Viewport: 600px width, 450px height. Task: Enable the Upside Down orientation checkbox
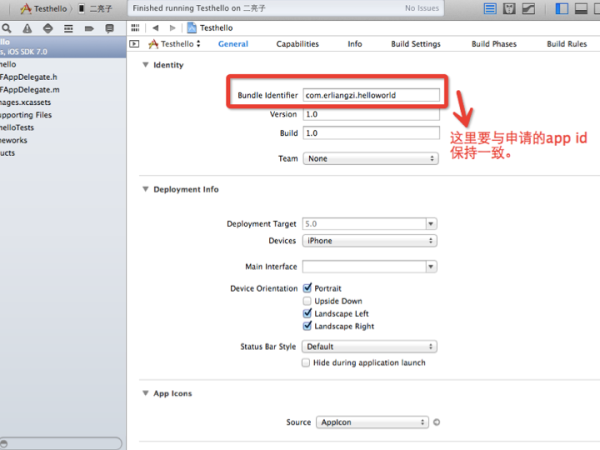click(307, 301)
